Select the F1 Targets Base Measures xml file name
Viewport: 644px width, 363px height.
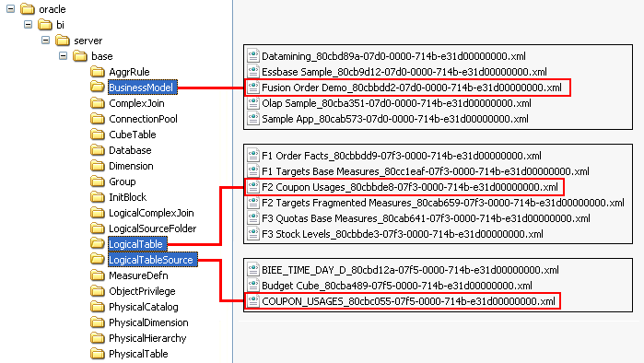[x=426, y=171]
